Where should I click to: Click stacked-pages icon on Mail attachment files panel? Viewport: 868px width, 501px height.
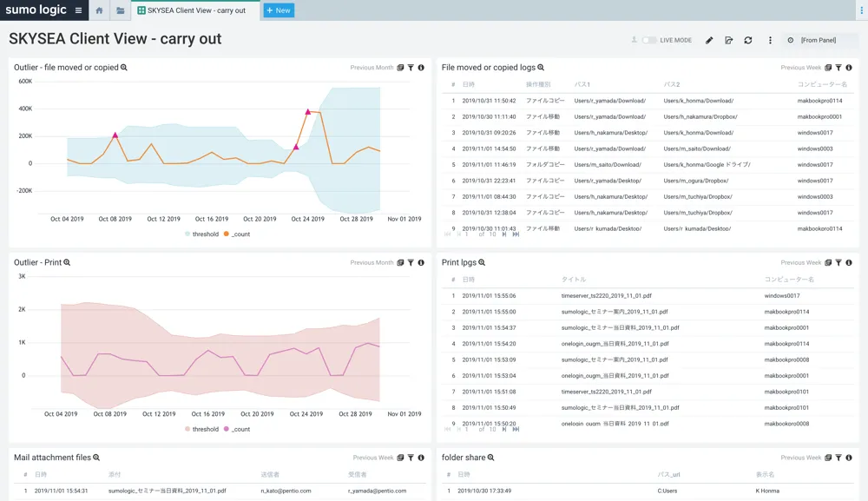pos(400,458)
